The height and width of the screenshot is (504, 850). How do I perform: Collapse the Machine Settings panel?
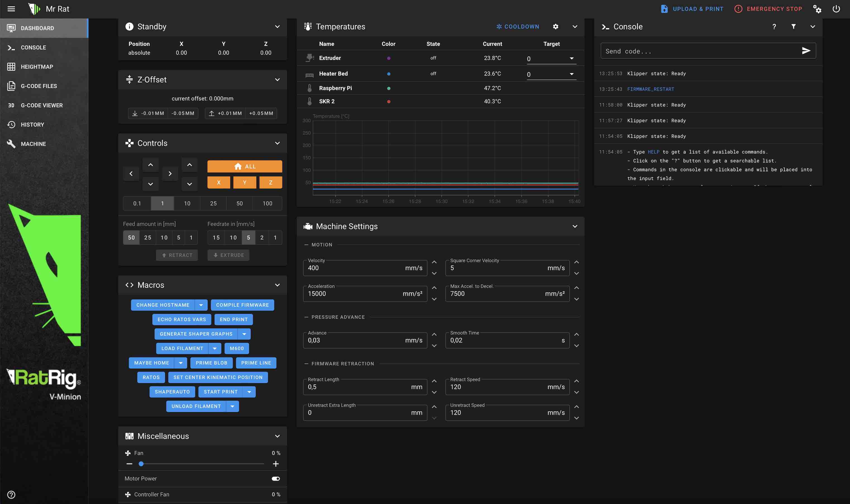coord(575,226)
